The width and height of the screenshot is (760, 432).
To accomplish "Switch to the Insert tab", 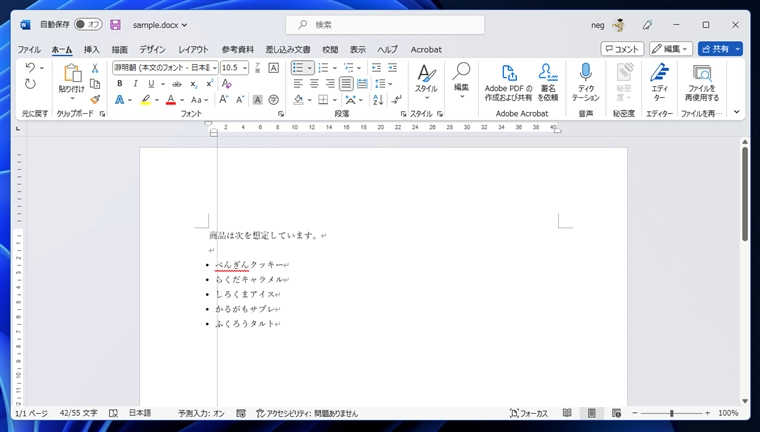I will click(92, 49).
